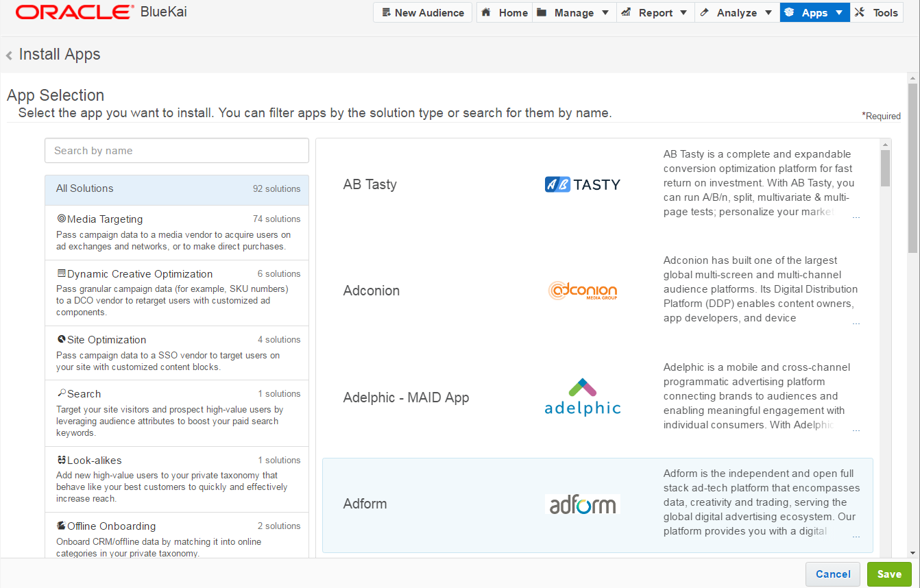The image size is (920, 588).
Task: Click the Search magnifier icon in filter list
Action: coord(61,393)
